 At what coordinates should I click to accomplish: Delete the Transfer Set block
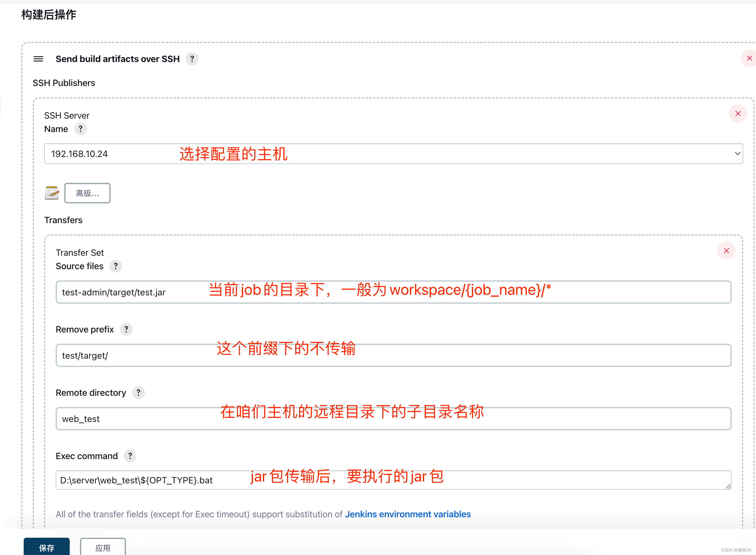727,251
